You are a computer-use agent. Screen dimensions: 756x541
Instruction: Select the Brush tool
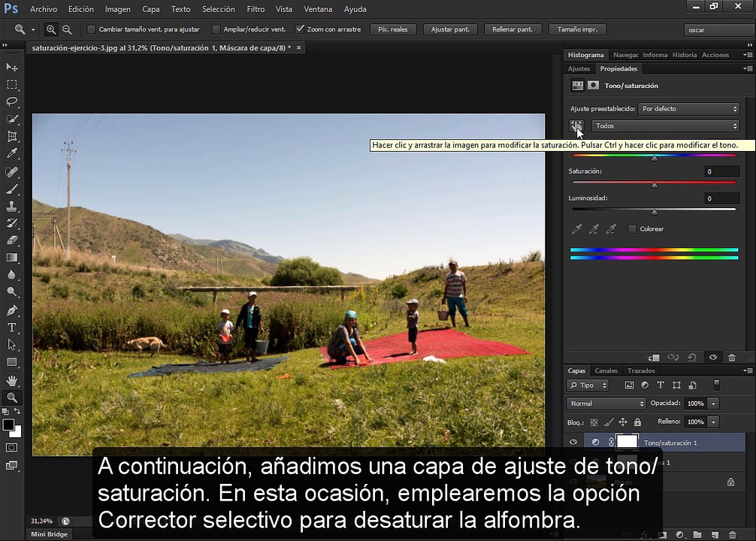tap(12, 189)
